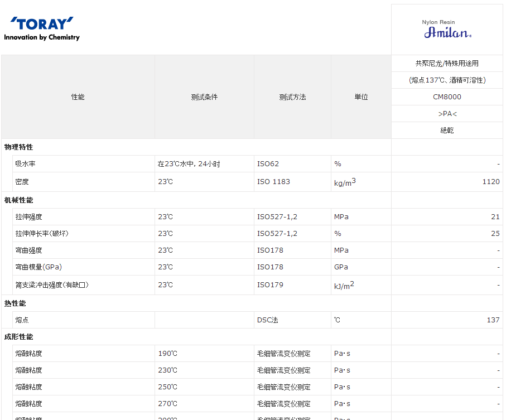Open the CM8000 grade cell
The height and width of the screenshot is (420, 506).
click(447, 97)
